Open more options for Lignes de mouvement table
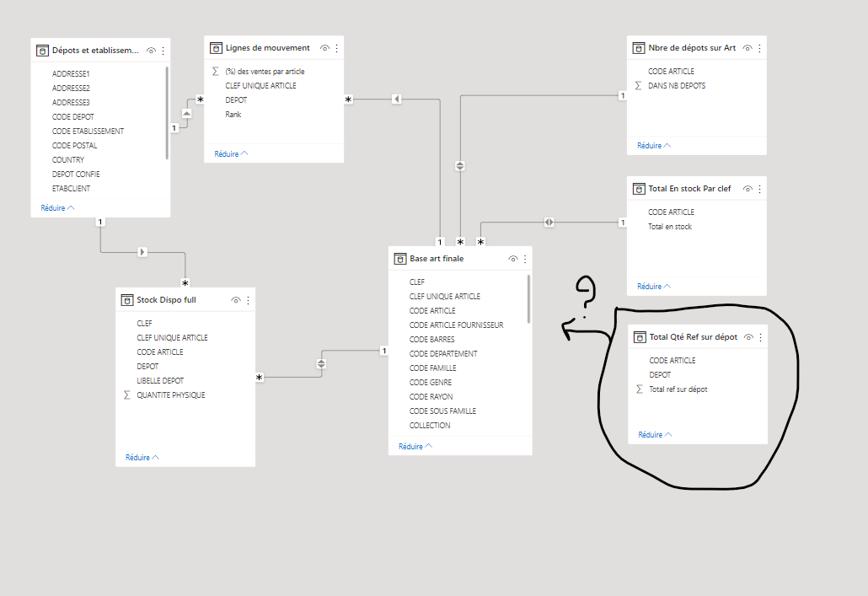The width and height of the screenshot is (868, 596). tap(336, 48)
